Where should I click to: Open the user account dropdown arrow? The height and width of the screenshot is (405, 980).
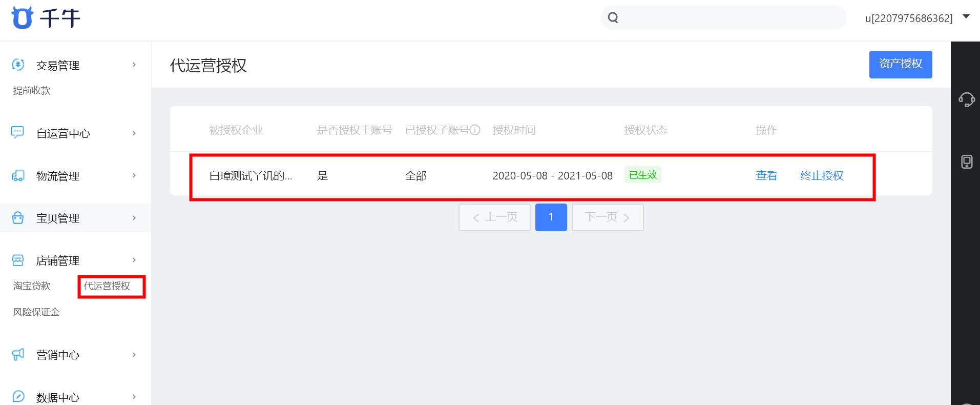[x=966, y=17]
